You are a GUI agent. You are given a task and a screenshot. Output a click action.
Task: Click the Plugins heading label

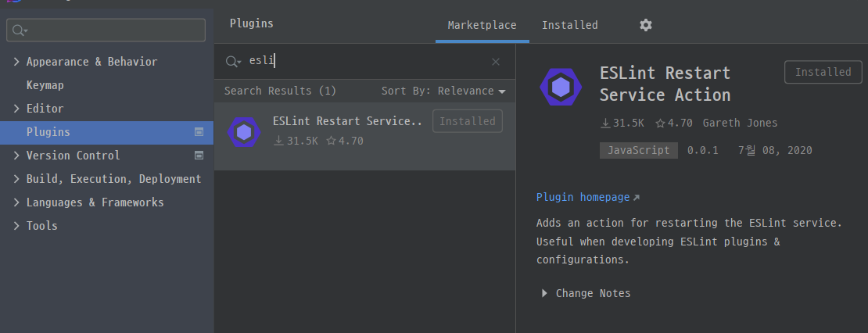click(x=251, y=23)
